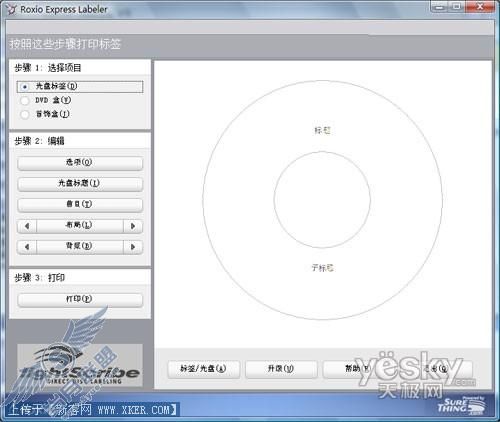Viewport: 500px width, 422px height.
Task: Click the Roxio app icon in title bar
Action: tap(11, 9)
